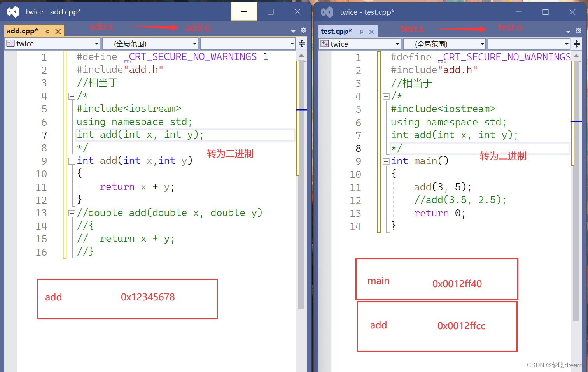Collapse comment block at line 4 in add.cpp
This screenshot has width=588, height=372.
72,96
